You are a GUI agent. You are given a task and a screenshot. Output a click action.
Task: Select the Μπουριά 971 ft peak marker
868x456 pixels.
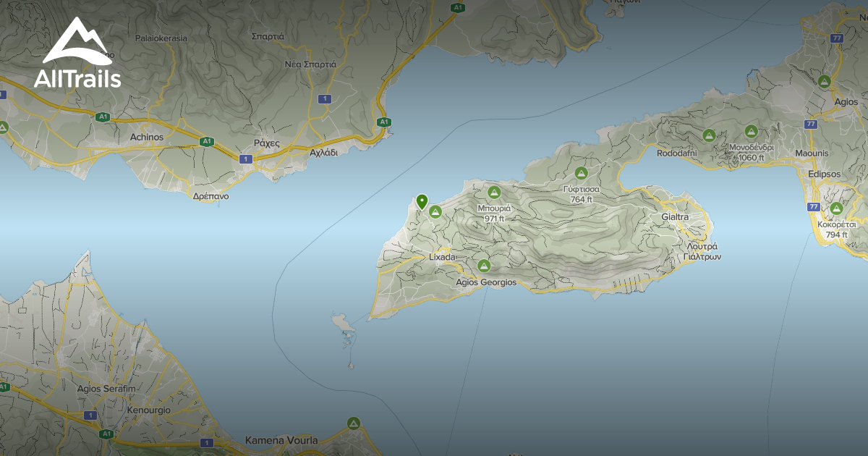tap(495, 194)
